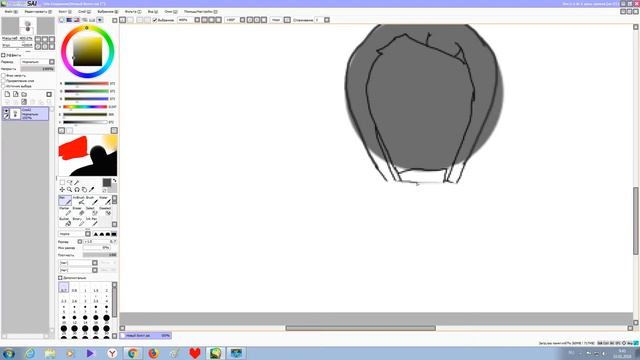
Task: Open the Холст menu
Action: point(64,12)
